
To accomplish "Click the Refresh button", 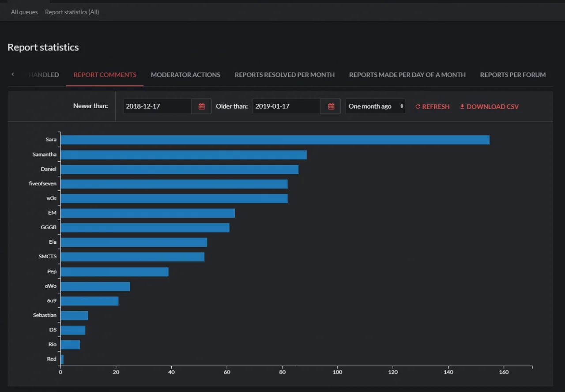I will (x=432, y=106).
